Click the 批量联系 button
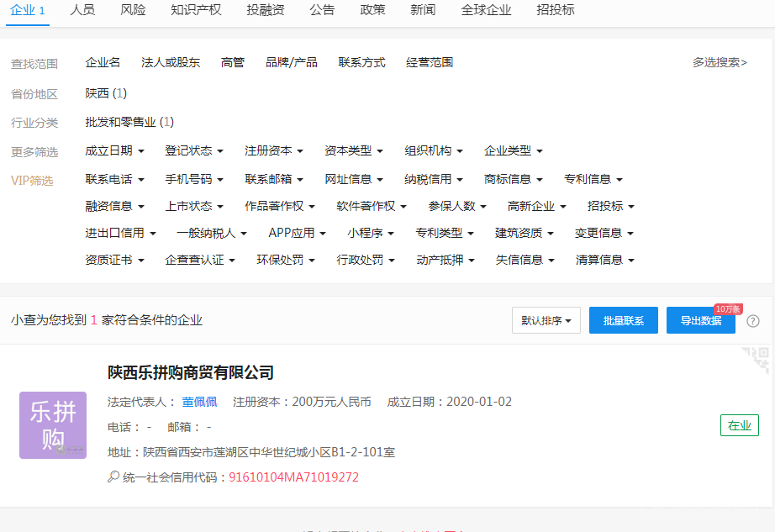 click(623, 321)
